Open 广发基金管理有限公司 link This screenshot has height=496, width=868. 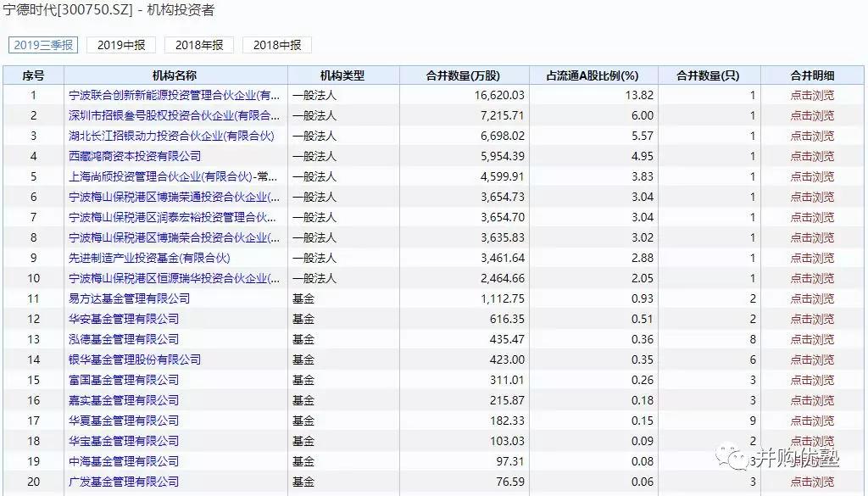(x=124, y=482)
